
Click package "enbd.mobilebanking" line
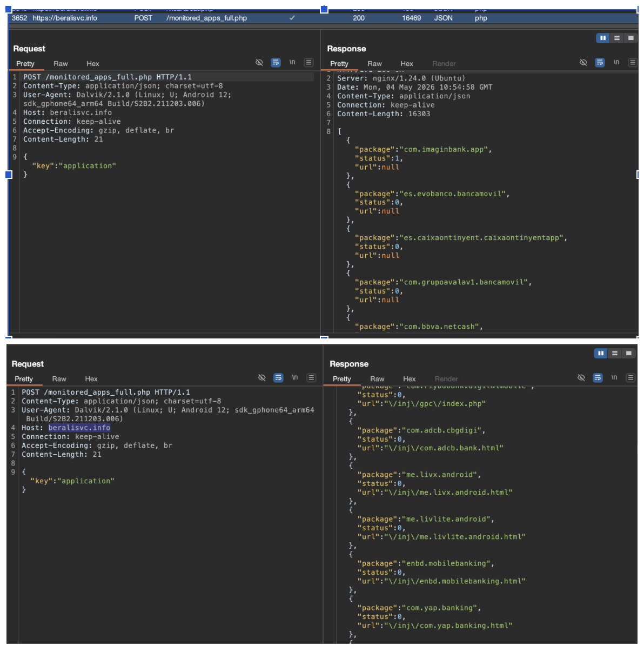tap(426, 563)
